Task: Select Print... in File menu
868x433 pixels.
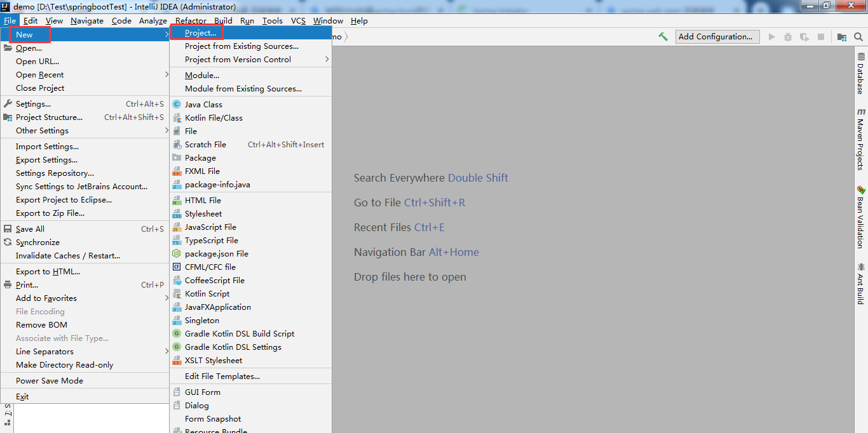Action: click(x=85, y=284)
